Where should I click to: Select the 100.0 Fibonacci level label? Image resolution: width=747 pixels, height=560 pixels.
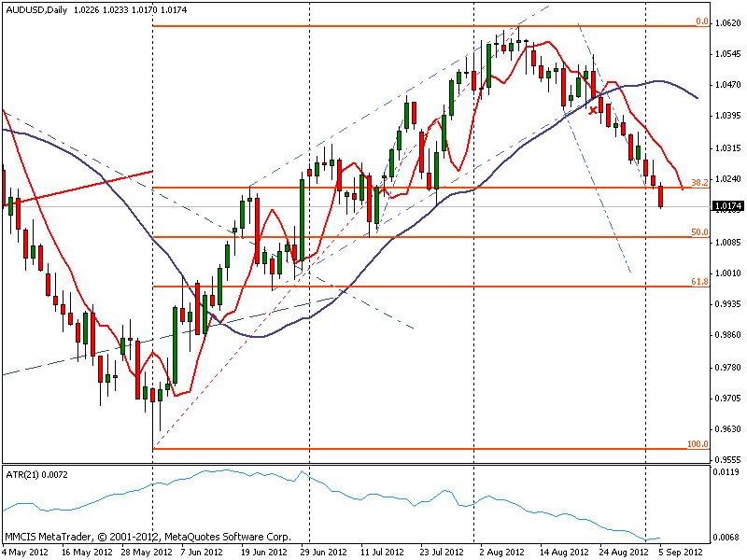click(698, 444)
